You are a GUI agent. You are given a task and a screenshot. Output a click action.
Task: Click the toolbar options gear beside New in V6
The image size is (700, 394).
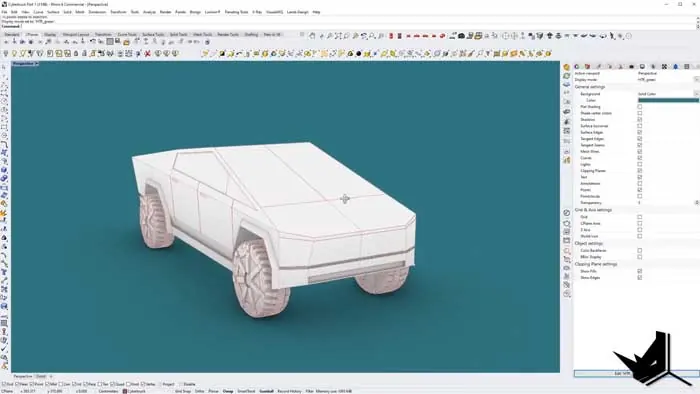[302, 34]
